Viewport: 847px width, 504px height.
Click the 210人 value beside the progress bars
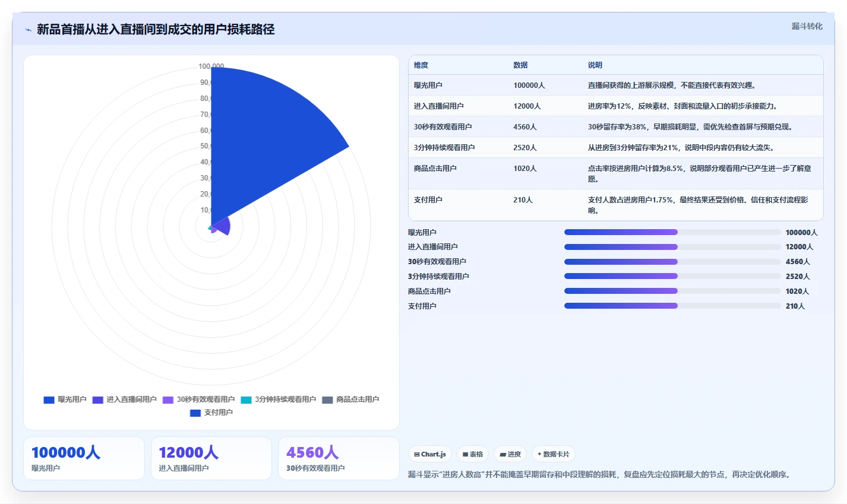pos(795,306)
